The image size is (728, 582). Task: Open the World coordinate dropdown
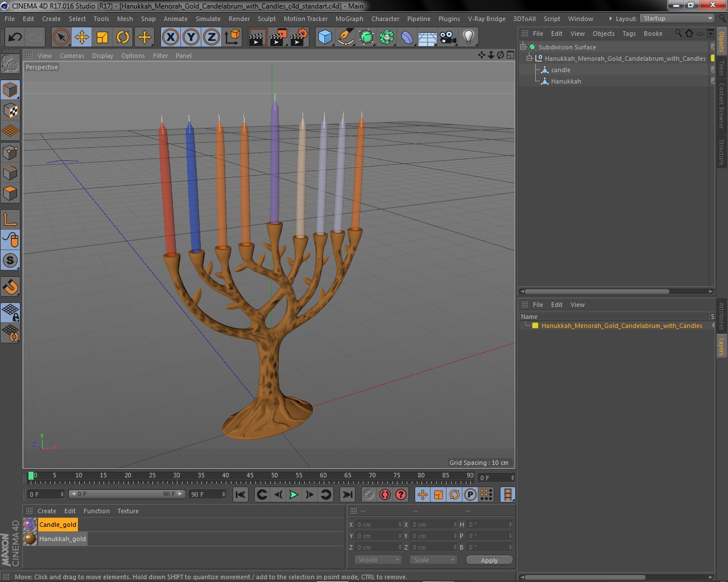379,560
